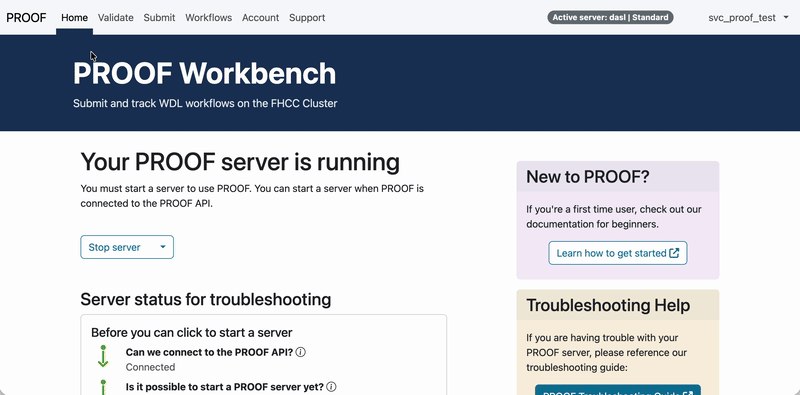The width and height of the screenshot is (800, 395).
Task: Click the green arrow status icon for PROOF API connection
Action: point(103,356)
